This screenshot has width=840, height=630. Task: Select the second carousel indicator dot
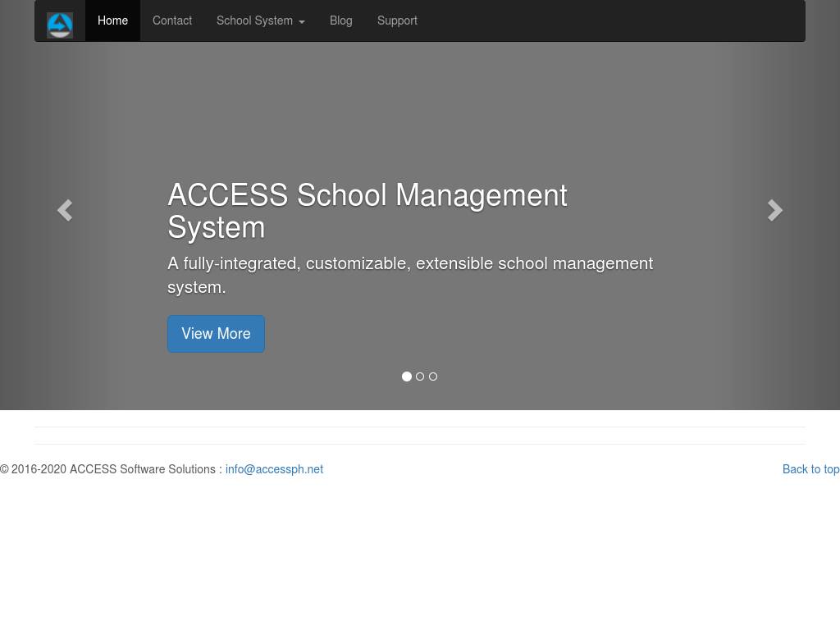(420, 377)
